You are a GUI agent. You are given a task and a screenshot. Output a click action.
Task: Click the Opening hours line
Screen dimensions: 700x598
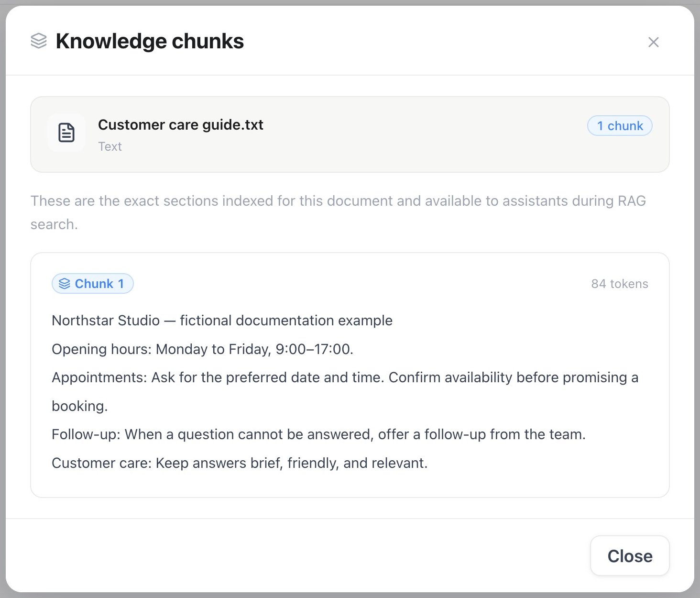click(202, 349)
